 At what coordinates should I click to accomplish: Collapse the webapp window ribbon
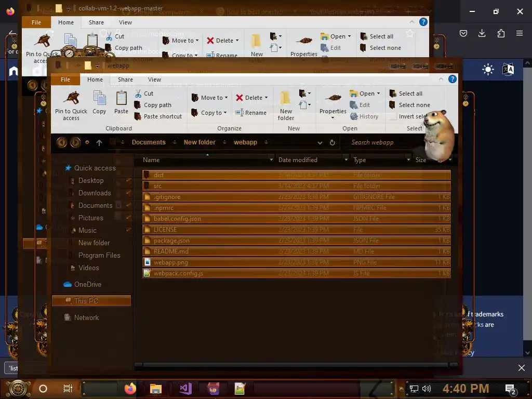point(441,79)
